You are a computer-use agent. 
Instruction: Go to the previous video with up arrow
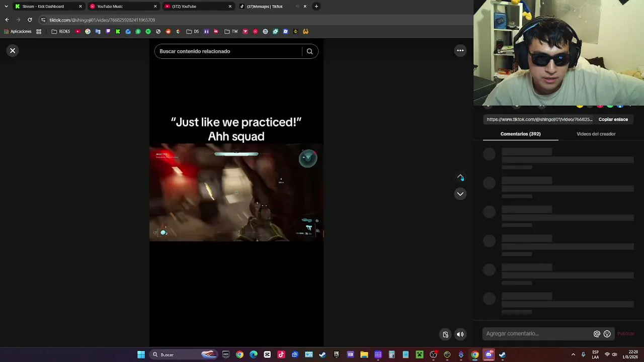(460, 177)
